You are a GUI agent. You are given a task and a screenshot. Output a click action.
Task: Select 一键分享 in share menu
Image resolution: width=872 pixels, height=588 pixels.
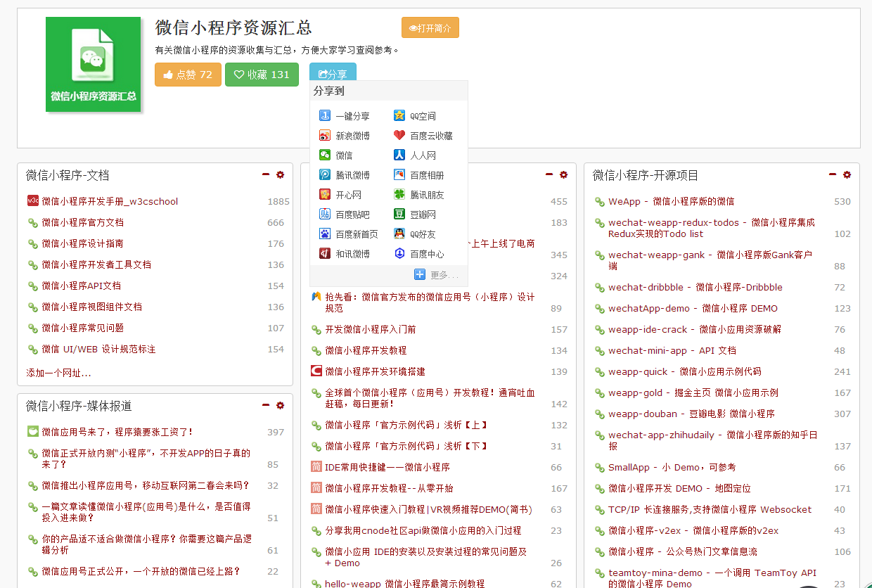pyautogui.click(x=352, y=116)
